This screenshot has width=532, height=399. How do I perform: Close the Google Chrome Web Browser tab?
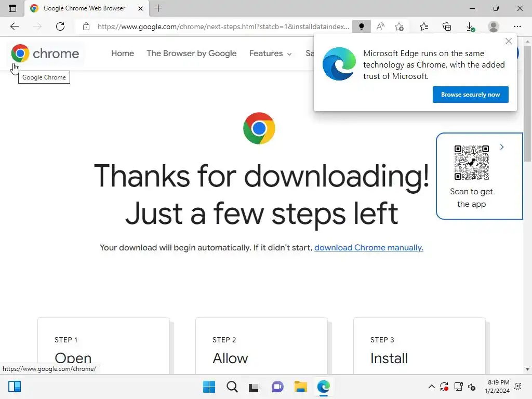(x=140, y=8)
